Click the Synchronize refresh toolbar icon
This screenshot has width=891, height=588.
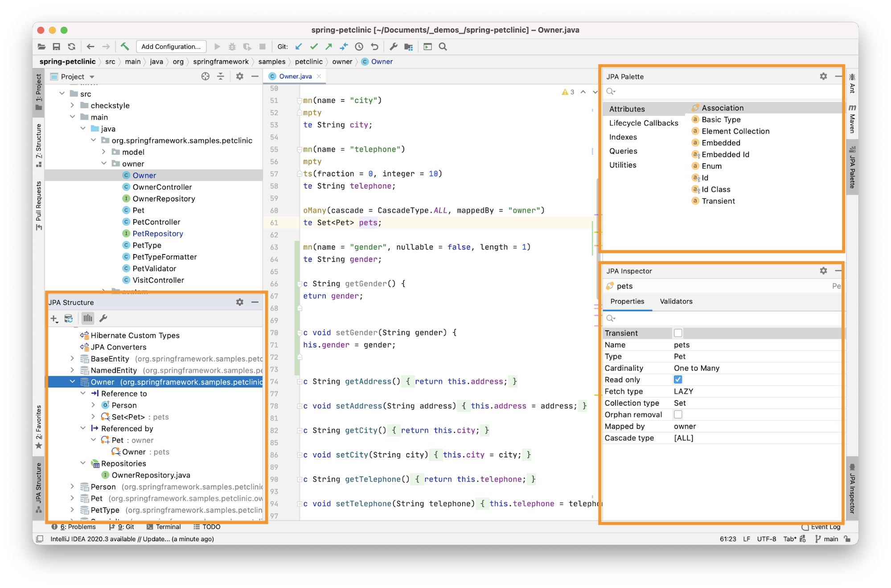click(71, 46)
